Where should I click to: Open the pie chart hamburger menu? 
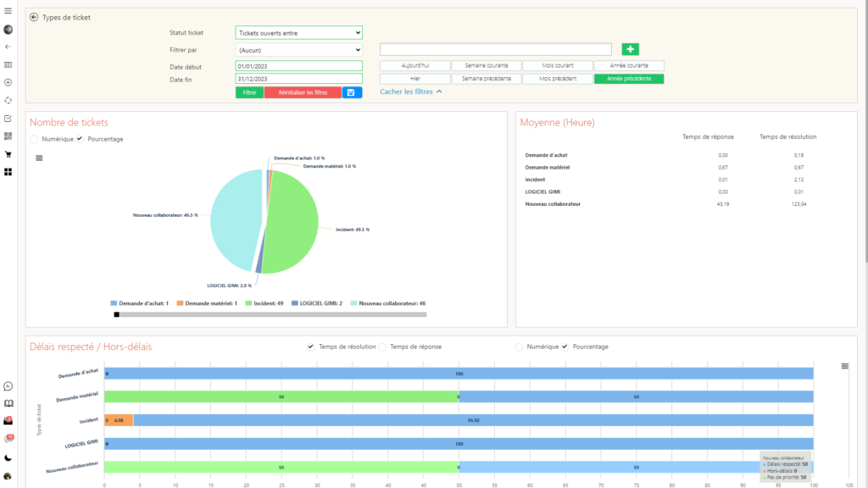click(38, 158)
